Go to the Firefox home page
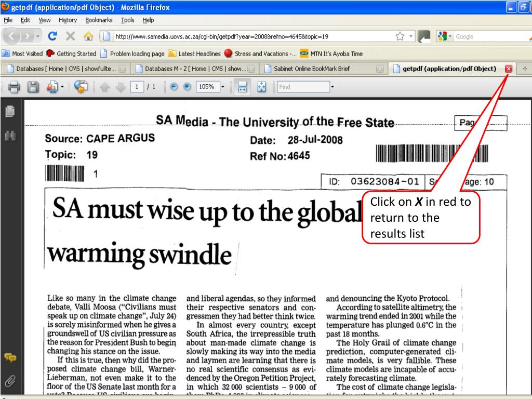The image size is (532, 399). (x=88, y=36)
